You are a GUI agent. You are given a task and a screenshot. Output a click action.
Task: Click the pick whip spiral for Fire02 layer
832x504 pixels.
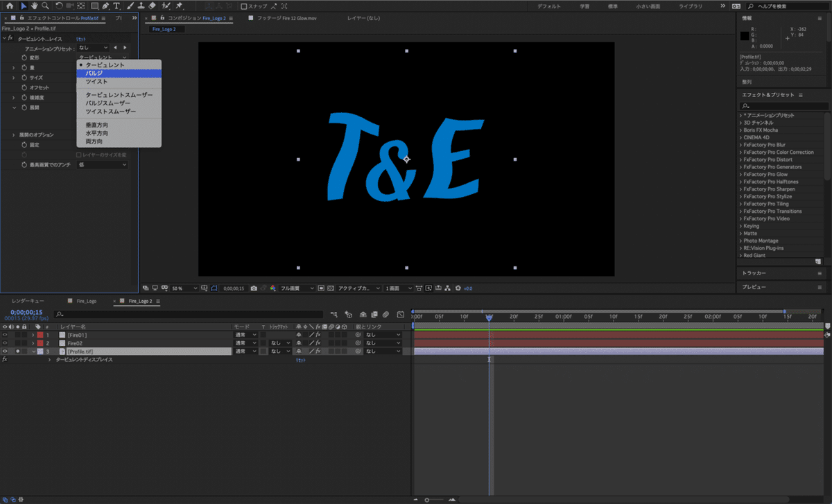coord(358,343)
